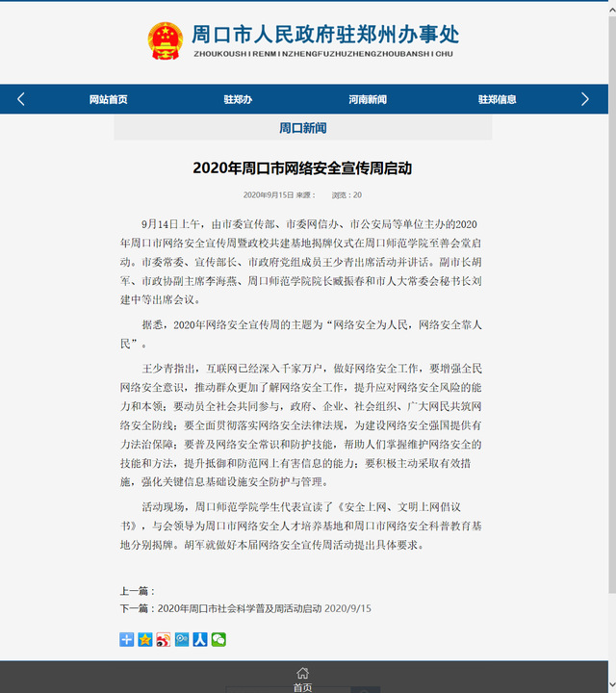Click paragraph starting 活动现场
The width and height of the screenshot is (616, 693).
301,526
